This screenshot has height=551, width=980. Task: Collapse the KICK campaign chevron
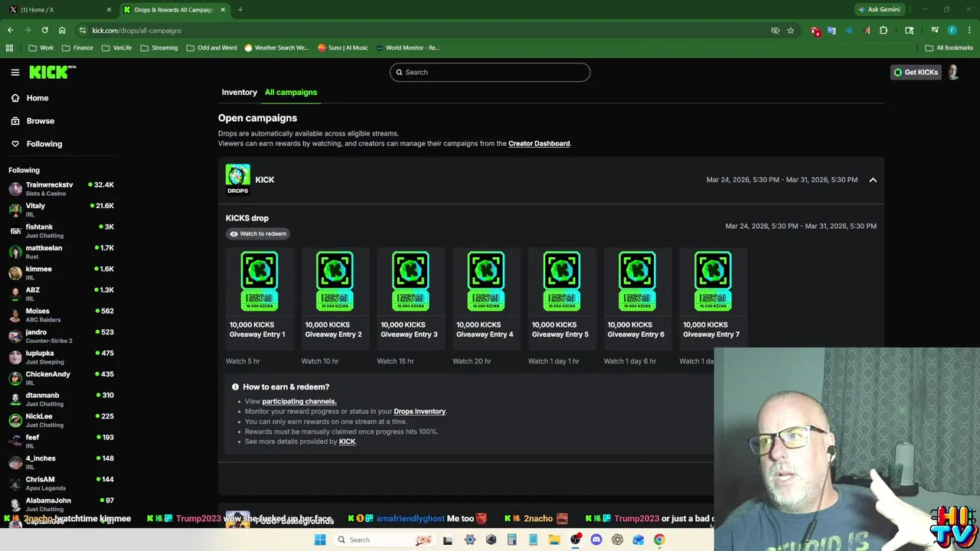click(873, 180)
